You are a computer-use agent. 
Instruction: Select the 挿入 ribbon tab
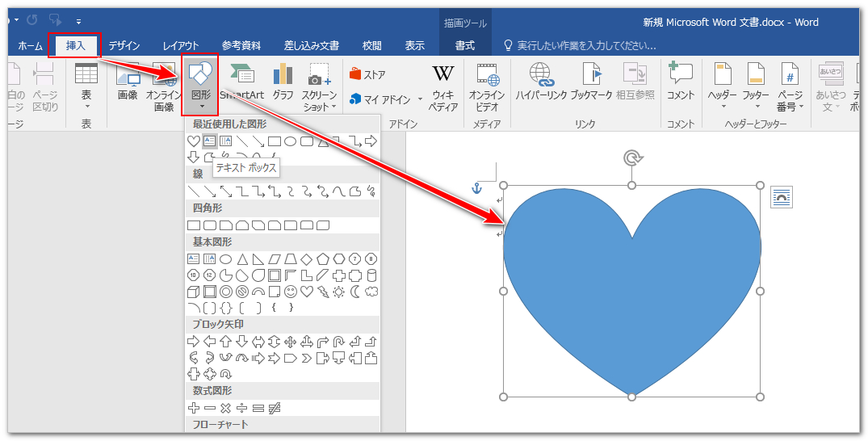75,45
